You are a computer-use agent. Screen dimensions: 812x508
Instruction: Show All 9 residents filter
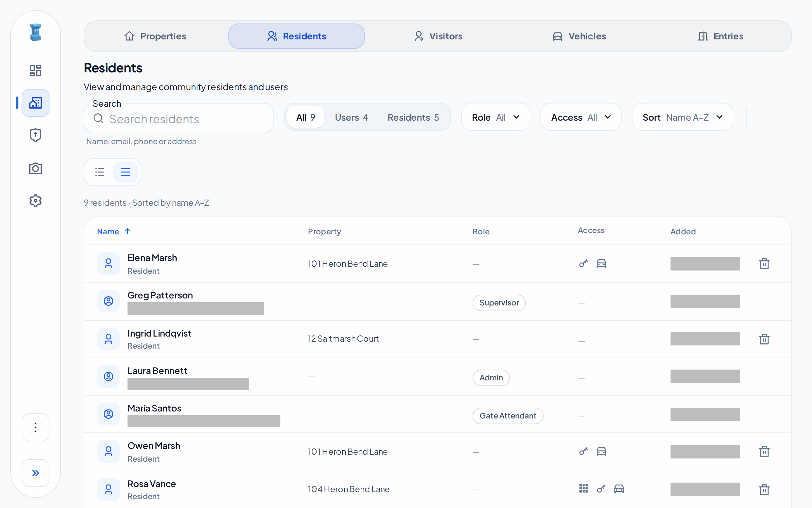point(306,117)
